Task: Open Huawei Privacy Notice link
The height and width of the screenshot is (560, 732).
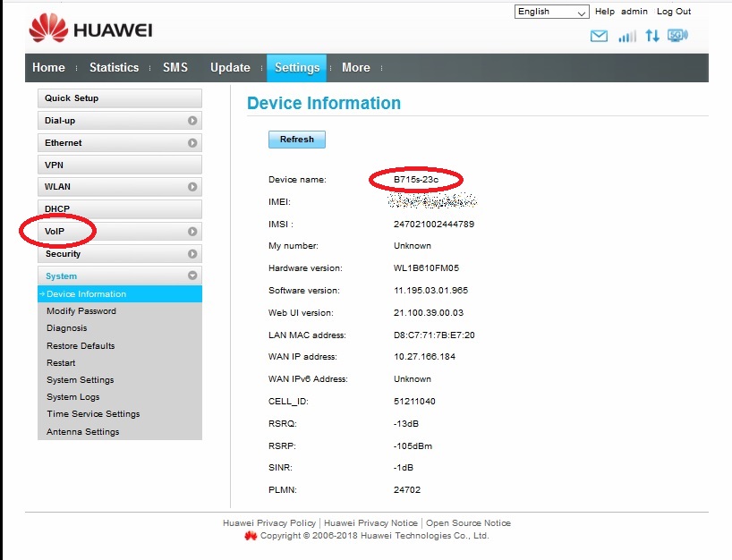Action: pyautogui.click(x=370, y=523)
